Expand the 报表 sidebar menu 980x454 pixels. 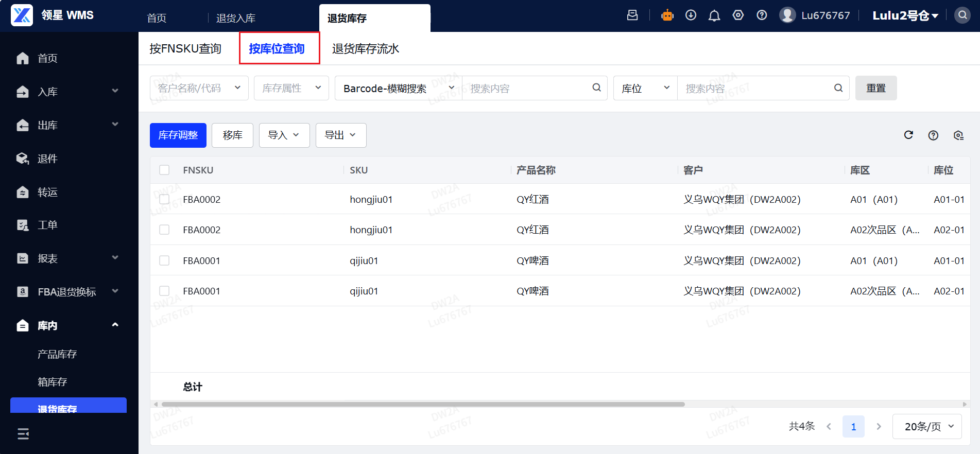click(115, 258)
